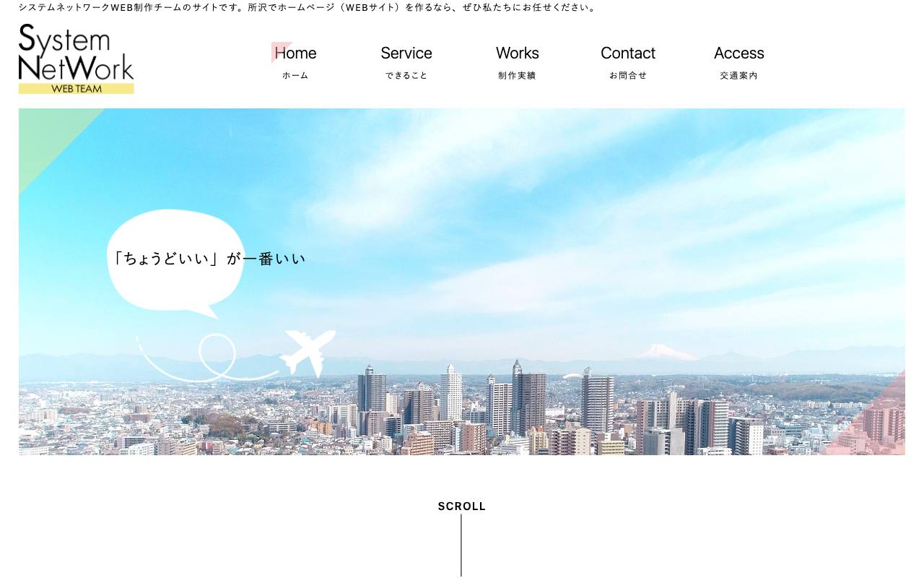Image resolution: width=924 pixels, height=578 pixels.
Task: Open the Works 制作実績 menu item
Action: 518,62
